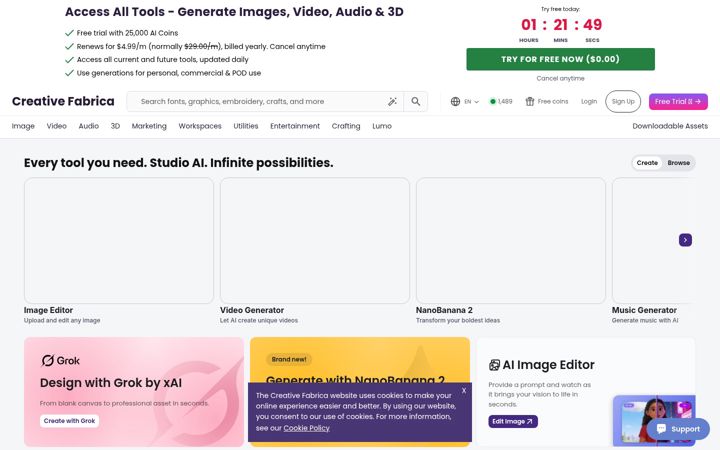
Task: Expand the EN language dropdown
Action: [472, 101]
